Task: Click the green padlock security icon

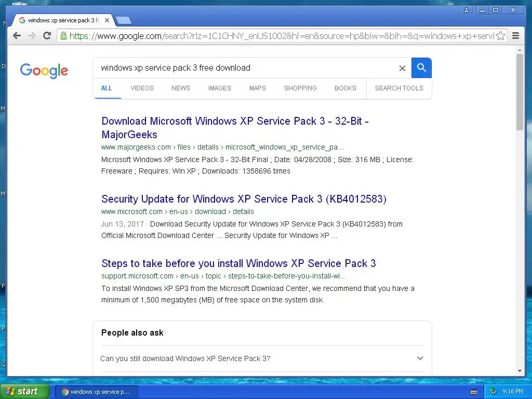Action: (x=63, y=35)
